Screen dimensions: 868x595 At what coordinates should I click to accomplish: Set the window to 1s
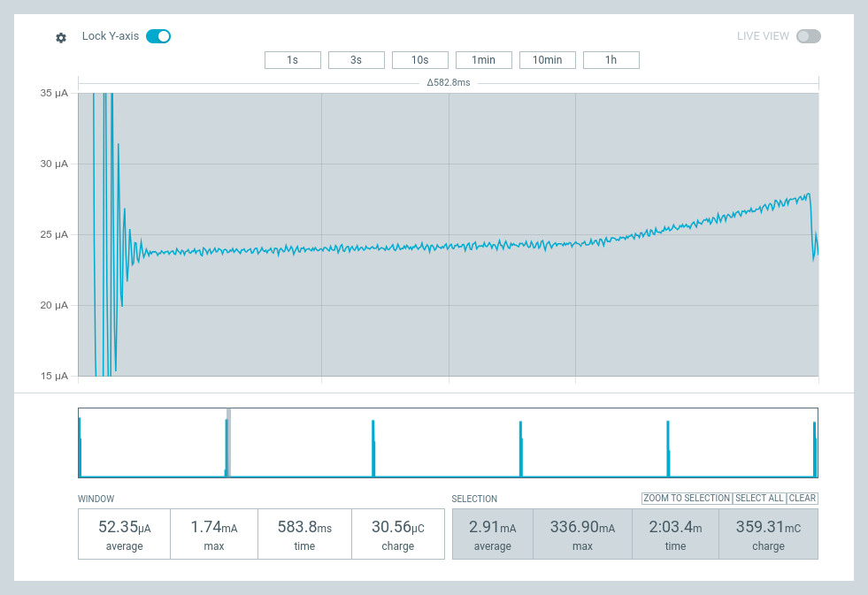[x=292, y=60]
